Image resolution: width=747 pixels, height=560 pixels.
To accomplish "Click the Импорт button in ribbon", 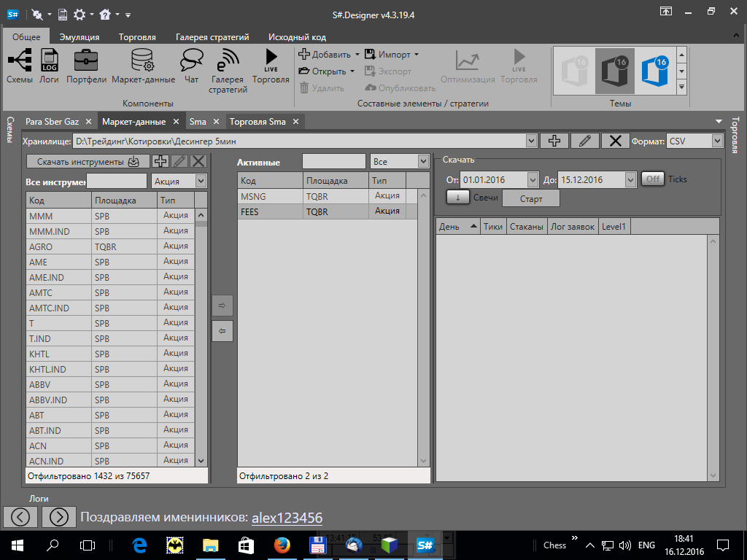I will (391, 55).
